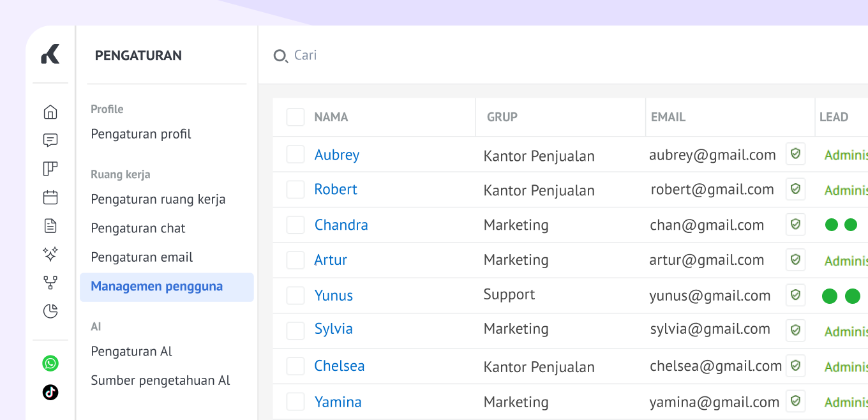The width and height of the screenshot is (868, 420).
Task: Open Pengaturan profil settings
Action: (141, 134)
